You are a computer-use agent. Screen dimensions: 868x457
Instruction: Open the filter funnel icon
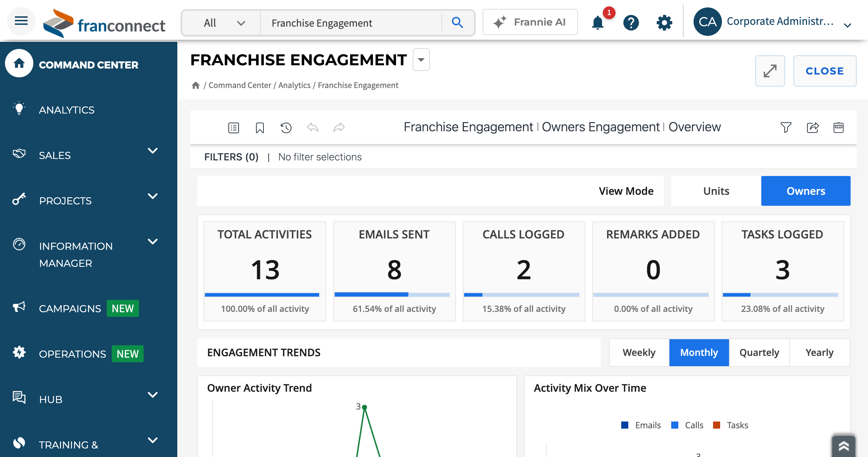786,127
